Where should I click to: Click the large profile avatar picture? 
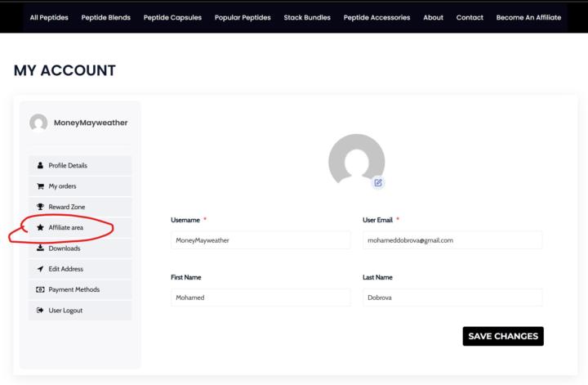click(x=356, y=160)
